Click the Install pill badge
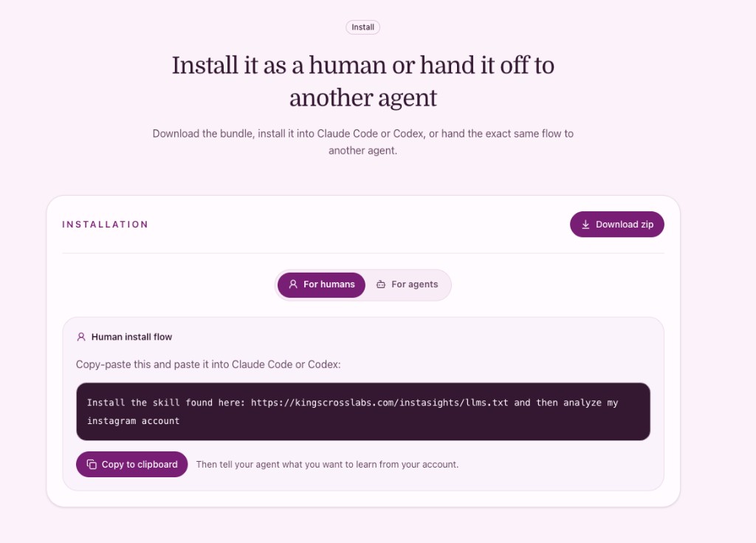 362,27
